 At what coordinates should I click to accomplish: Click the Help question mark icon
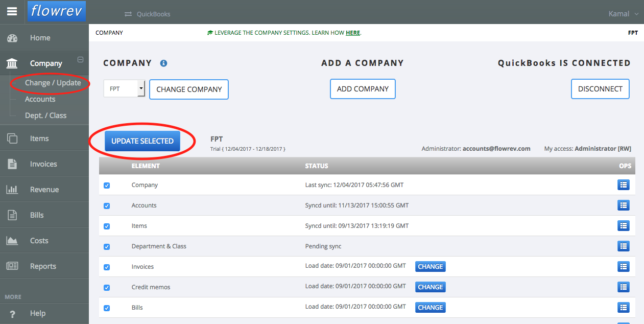(x=12, y=314)
